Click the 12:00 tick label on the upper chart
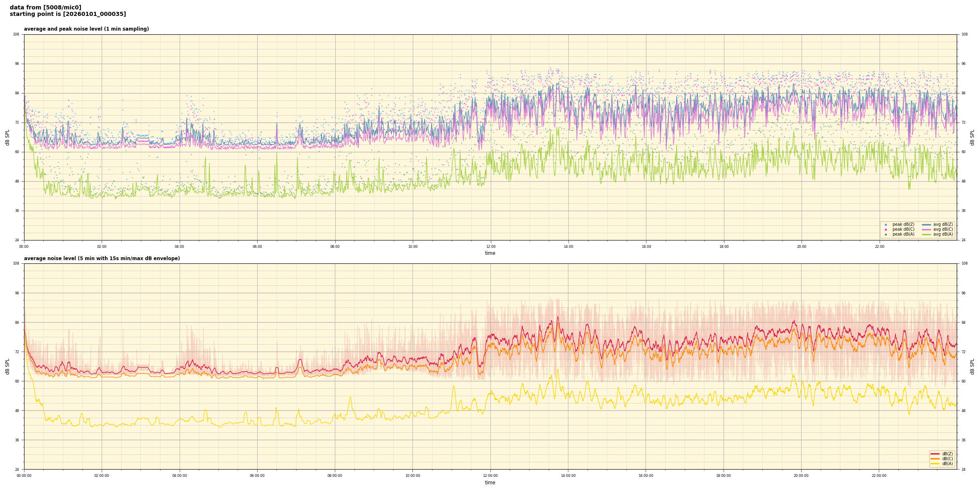The width and height of the screenshot is (980, 490). (490, 247)
